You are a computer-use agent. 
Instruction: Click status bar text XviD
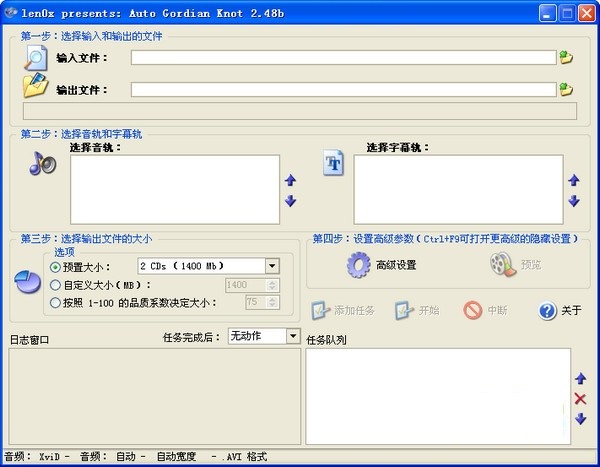[x=49, y=457]
